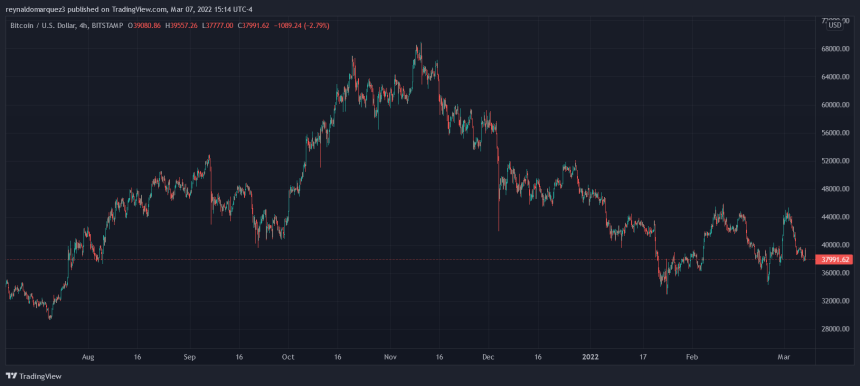Image resolution: width=860 pixels, height=386 pixels.
Task: Click the 68000.00 price axis label
Action: click(835, 49)
